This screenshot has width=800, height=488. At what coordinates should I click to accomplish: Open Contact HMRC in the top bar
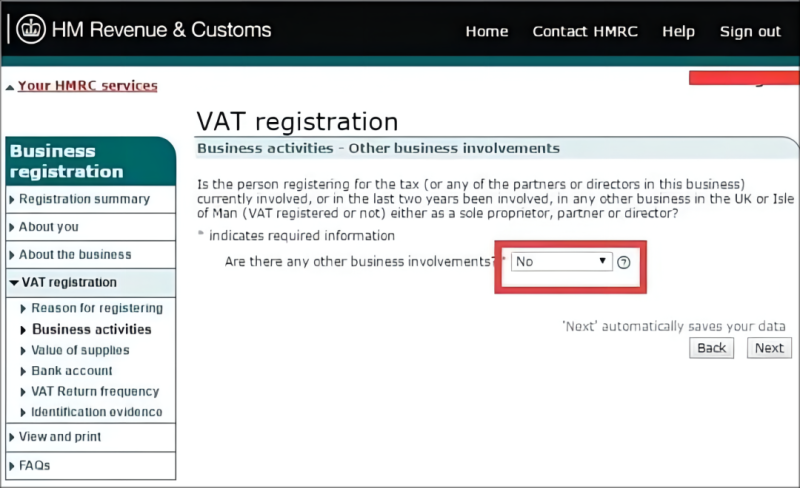[585, 32]
